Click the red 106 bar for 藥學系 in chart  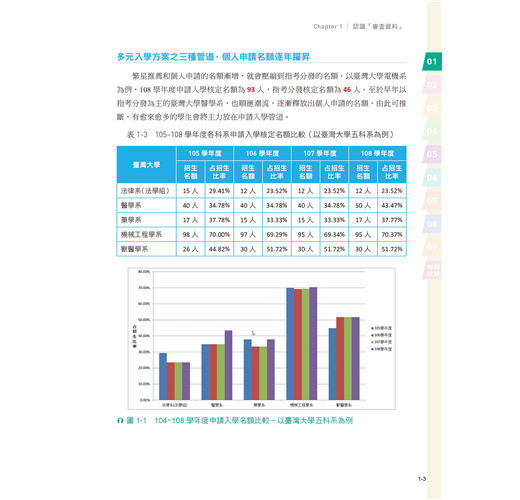(255, 373)
